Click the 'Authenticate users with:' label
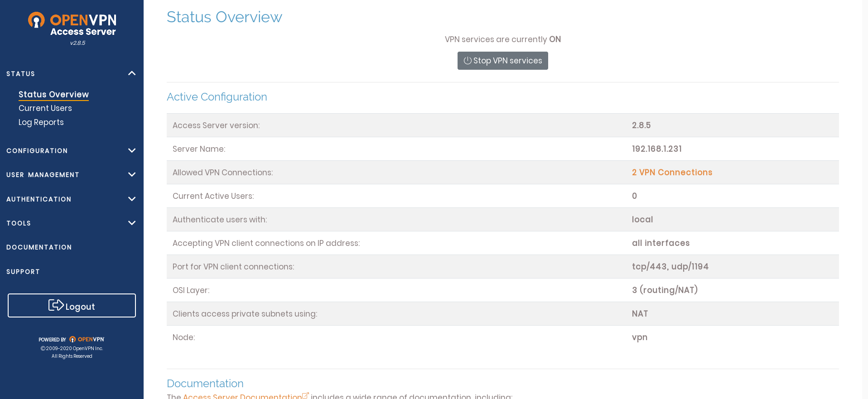 tap(220, 220)
